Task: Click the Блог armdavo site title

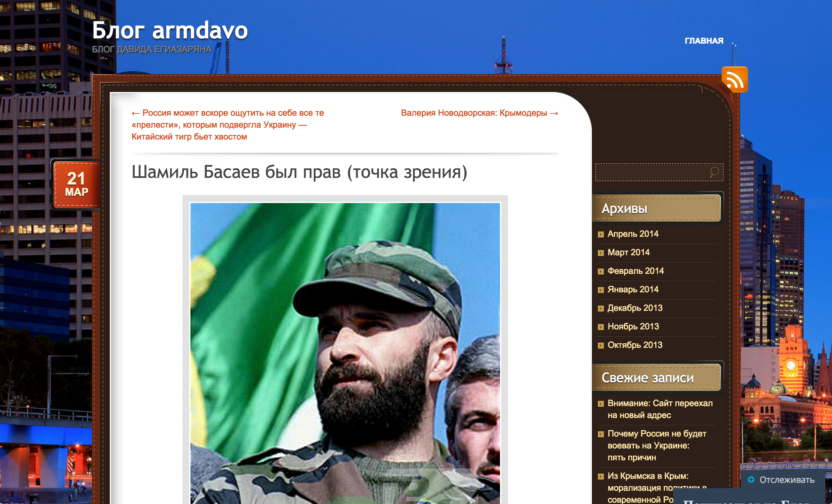Action: click(x=170, y=30)
